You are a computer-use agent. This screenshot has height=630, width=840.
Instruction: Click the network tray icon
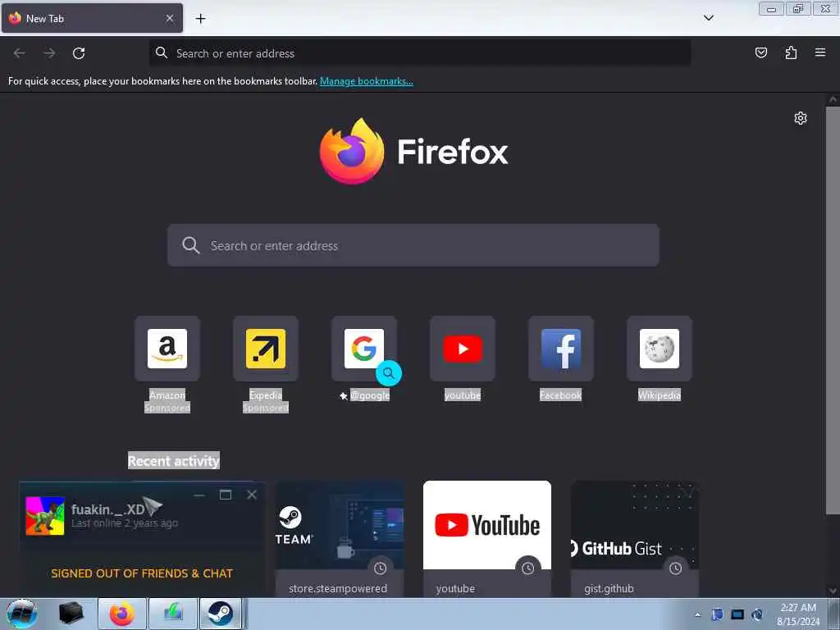point(737,614)
